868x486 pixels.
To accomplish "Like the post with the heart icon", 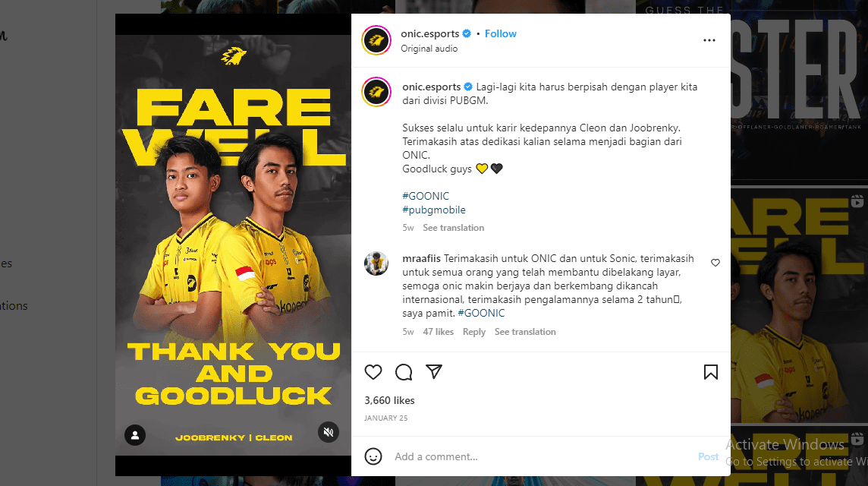I will coord(373,372).
